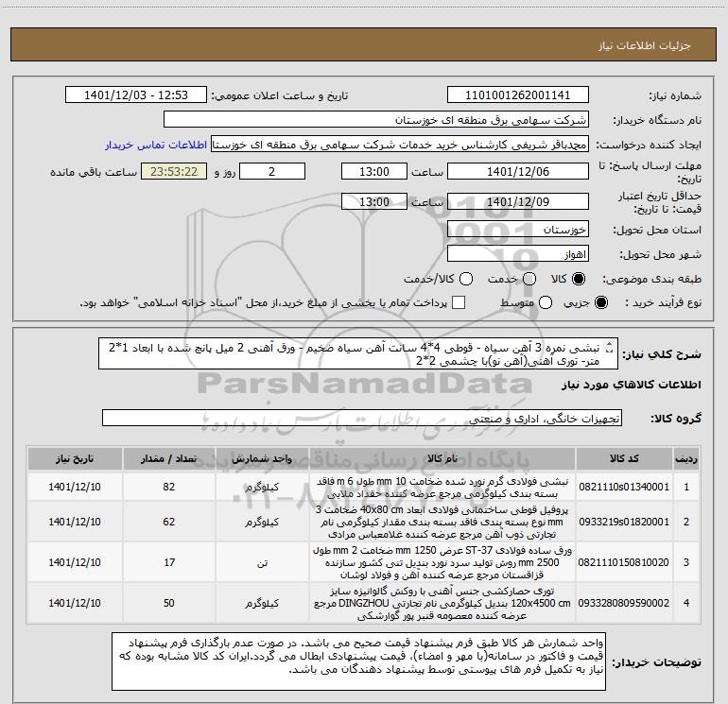Click the response deadline date 1401/12/06
Viewport: 728px width, 704px height.
coord(518,171)
